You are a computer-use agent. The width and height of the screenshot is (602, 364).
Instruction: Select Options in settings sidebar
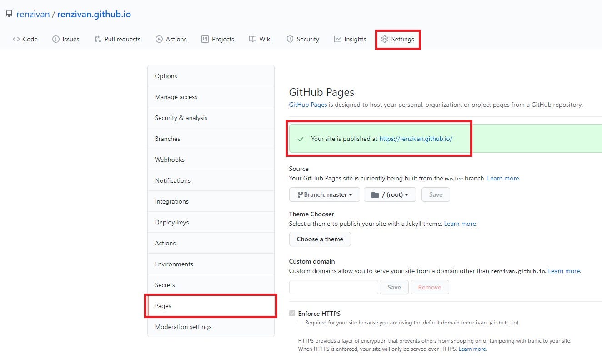click(x=211, y=76)
